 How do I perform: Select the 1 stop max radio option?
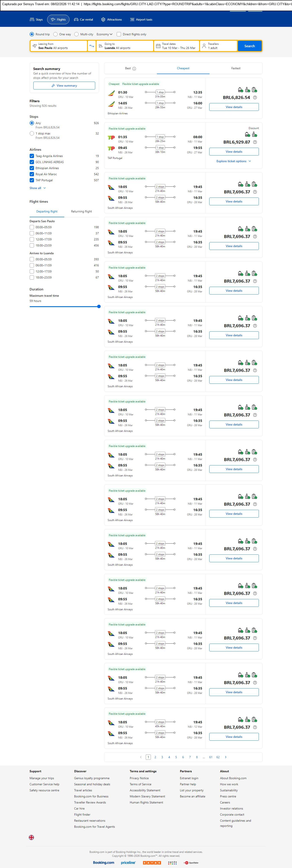[32, 133]
